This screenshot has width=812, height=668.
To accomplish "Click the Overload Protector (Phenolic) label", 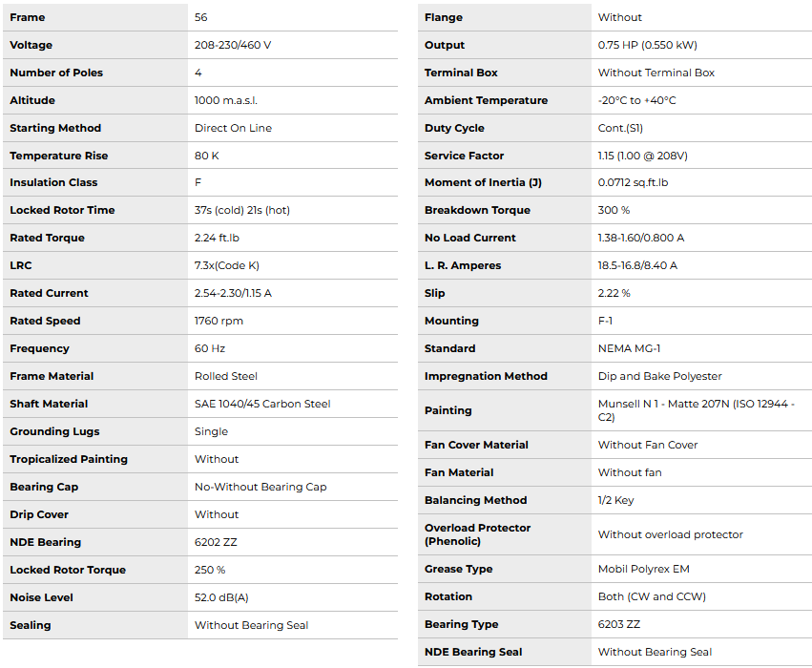I will click(477, 534).
